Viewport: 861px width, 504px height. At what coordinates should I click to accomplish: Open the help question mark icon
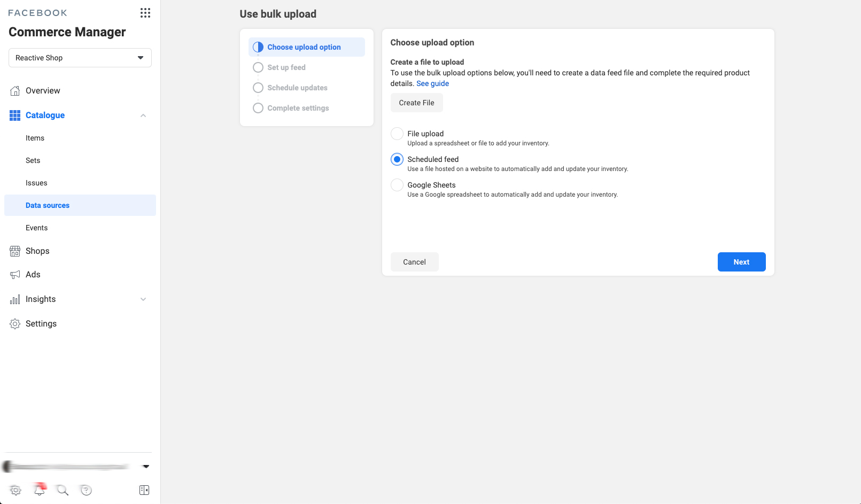(x=86, y=490)
